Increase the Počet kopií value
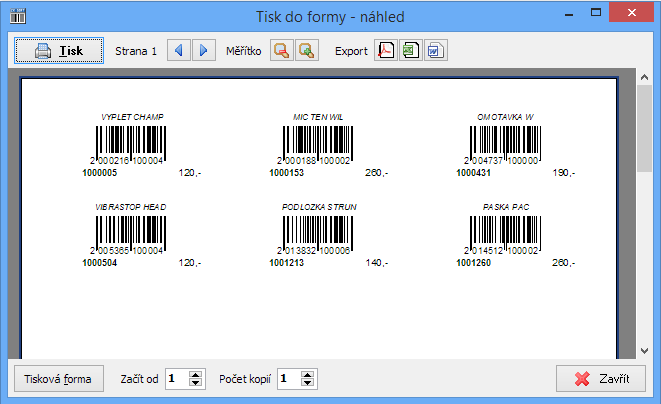The width and height of the screenshot is (661, 404). (x=308, y=374)
